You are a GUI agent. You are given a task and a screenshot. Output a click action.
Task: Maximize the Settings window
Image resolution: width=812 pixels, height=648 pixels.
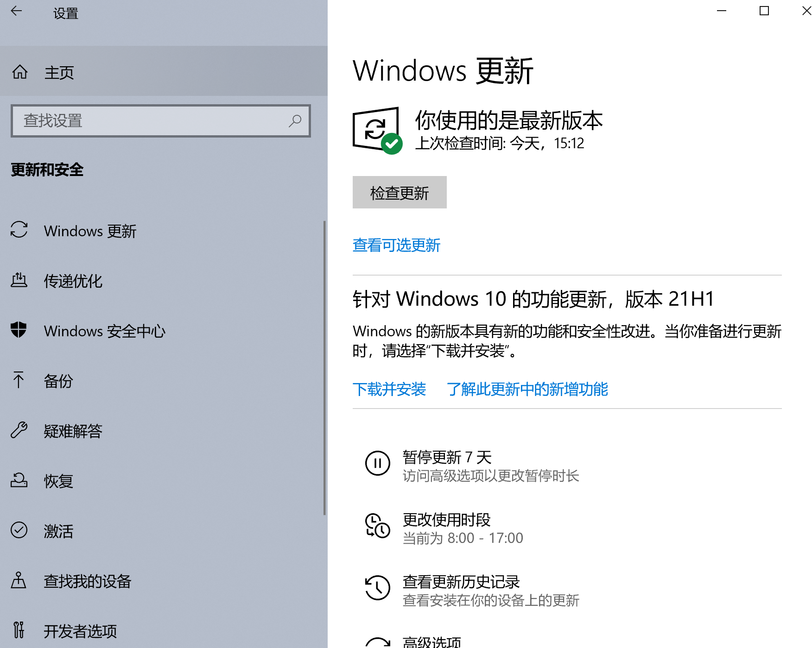(x=764, y=11)
